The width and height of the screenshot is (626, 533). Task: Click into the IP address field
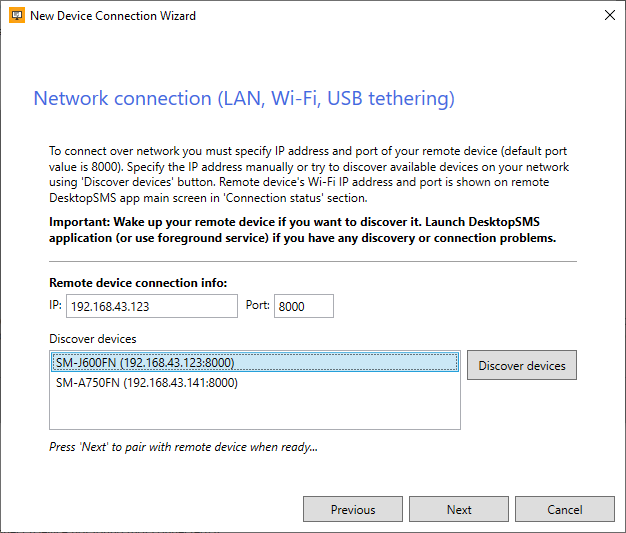pos(151,306)
